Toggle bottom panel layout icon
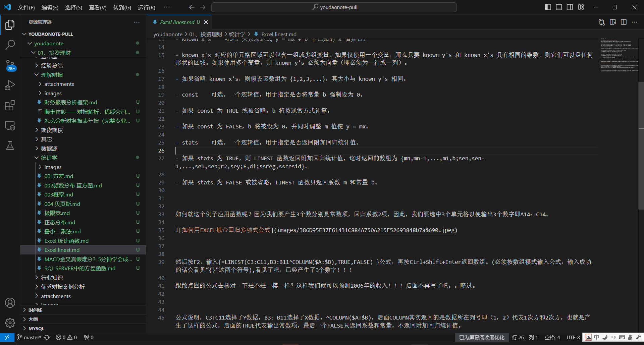The height and width of the screenshot is (345, 644). pos(559,7)
